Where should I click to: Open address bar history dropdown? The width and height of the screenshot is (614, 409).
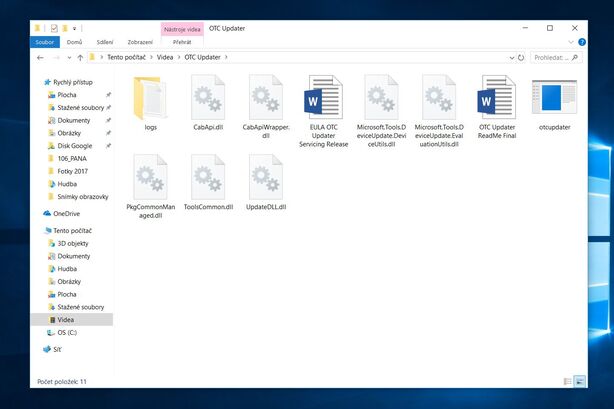click(511, 58)
